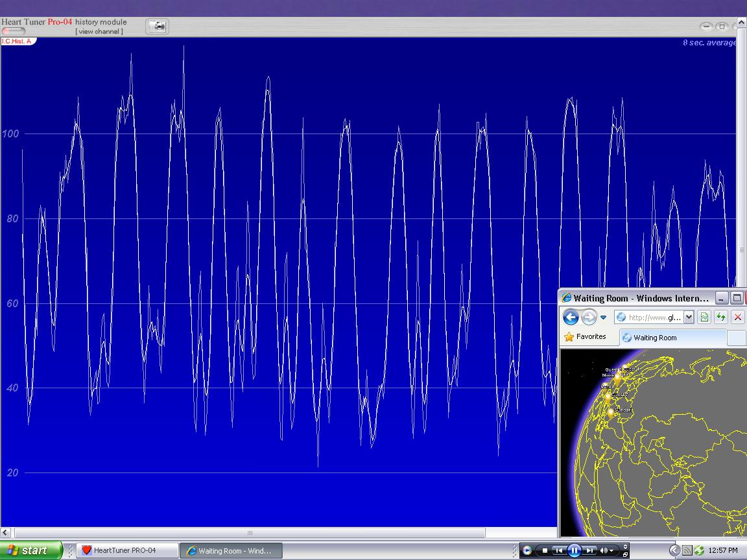Open the recent pages dropdown arrow in the browser
This screenshot has width=747, height=560.
click(x=603, y=318)
